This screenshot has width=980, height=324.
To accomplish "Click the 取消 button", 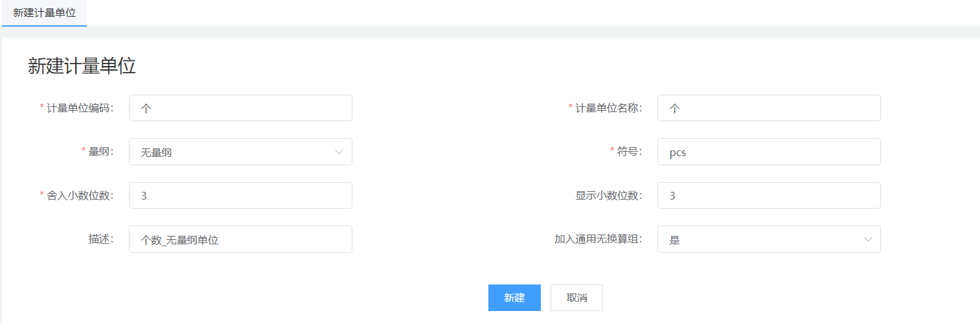I will coord(576,298).
